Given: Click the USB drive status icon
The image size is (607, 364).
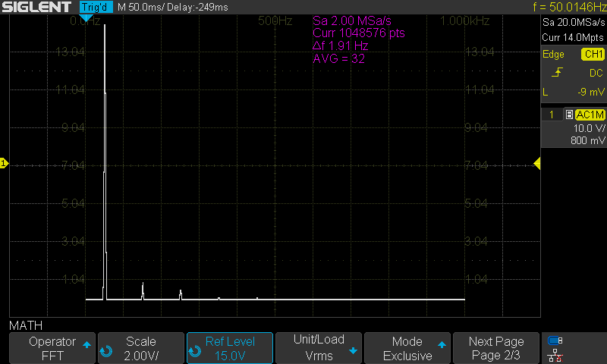Looking at the screenshot, I should point(555,340).
